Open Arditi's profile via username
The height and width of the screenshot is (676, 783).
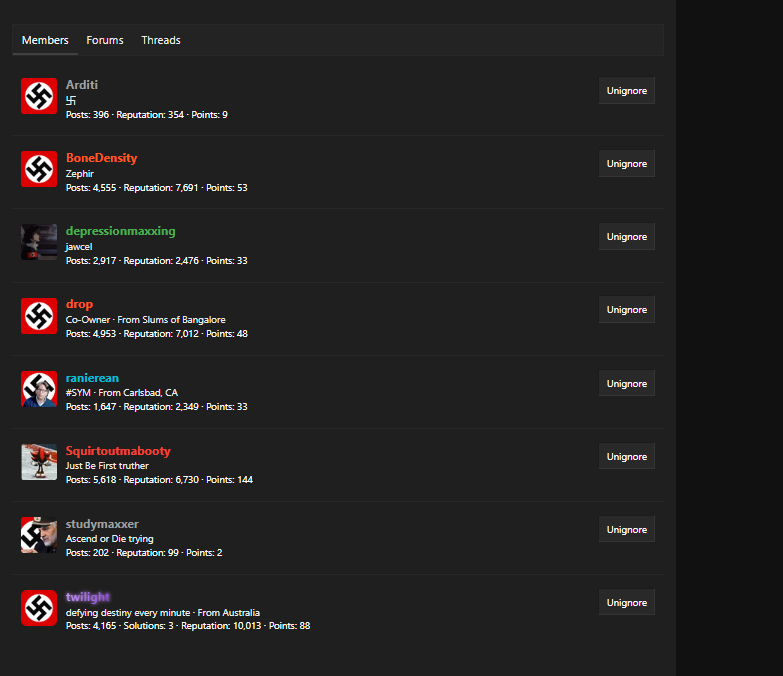(x=82, y=85)
